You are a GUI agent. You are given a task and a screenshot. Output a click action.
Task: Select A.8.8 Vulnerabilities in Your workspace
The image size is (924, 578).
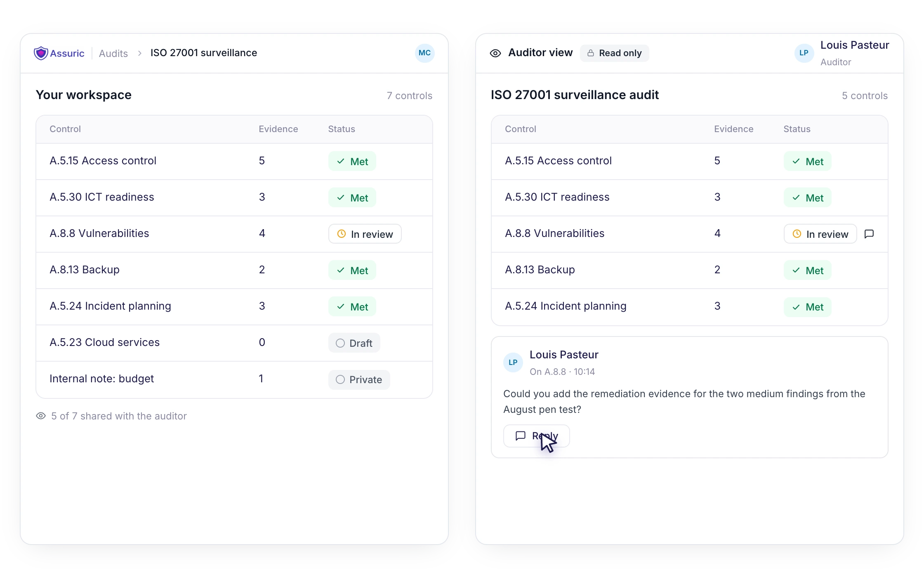pyautogui.click(x=234, y=234)
